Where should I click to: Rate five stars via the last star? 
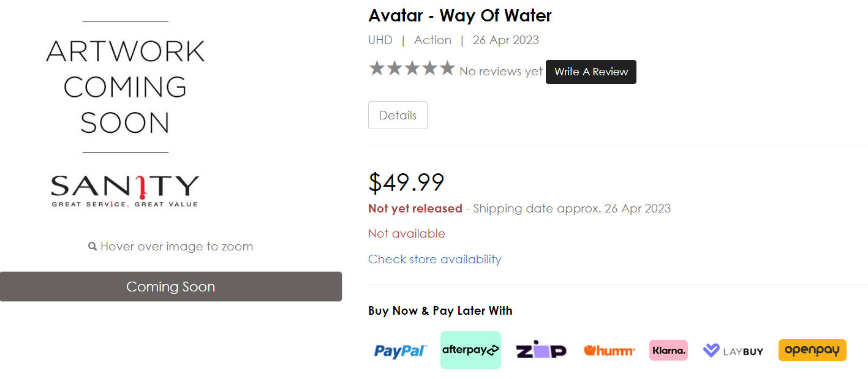(448, 69)
